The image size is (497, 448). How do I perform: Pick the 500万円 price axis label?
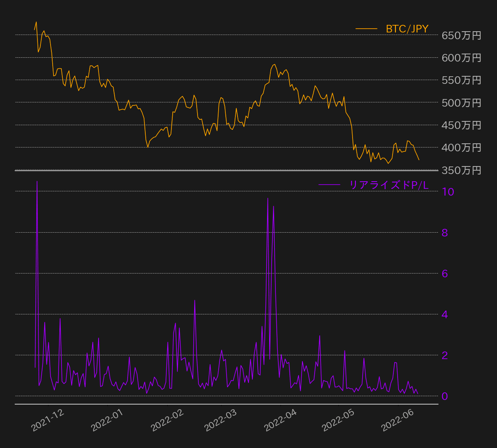tap(461, 103)
